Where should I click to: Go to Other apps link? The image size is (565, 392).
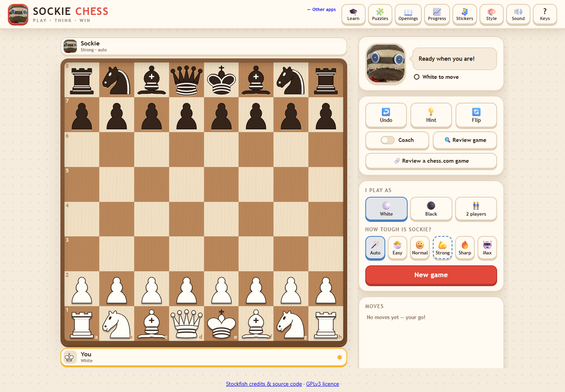[x=321, y=9]
